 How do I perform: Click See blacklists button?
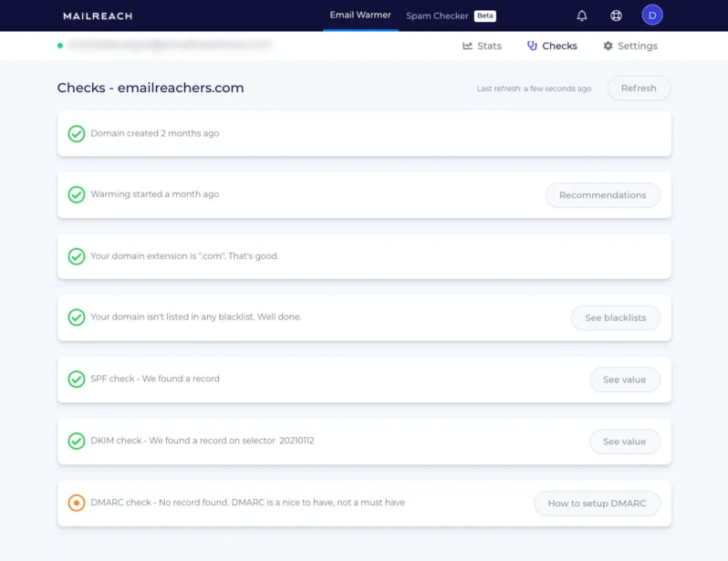point(615,317)
